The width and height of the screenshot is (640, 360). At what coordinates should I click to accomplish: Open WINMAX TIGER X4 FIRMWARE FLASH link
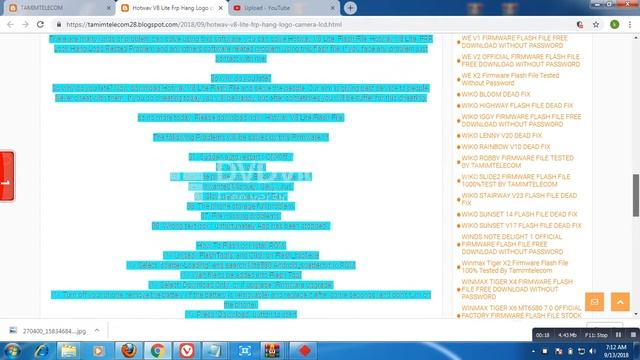[x=517, y=289]
